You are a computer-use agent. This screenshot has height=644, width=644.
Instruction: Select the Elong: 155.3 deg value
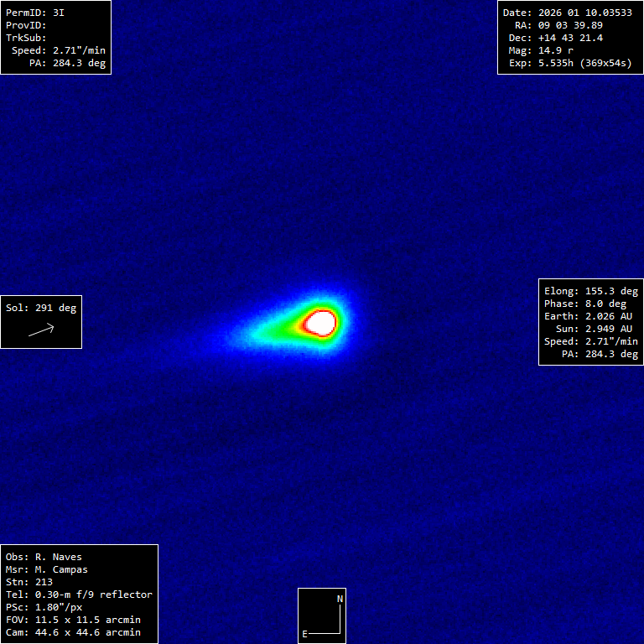590,291
